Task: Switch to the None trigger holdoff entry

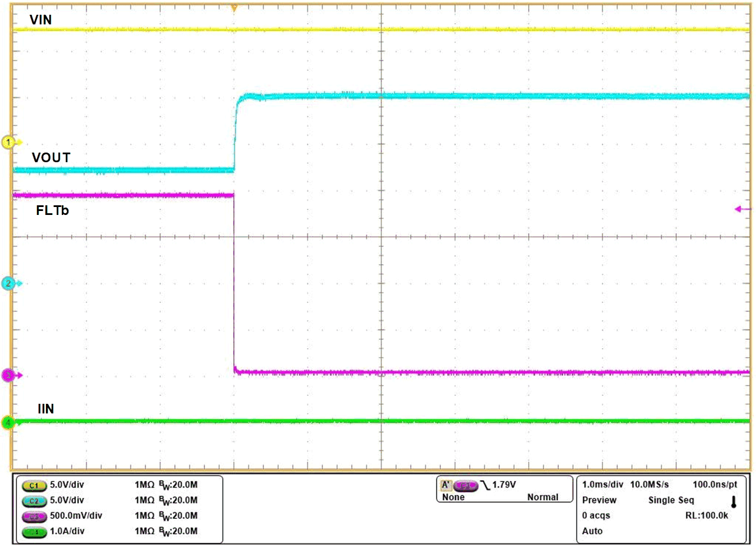Action: tap(454, 497)
